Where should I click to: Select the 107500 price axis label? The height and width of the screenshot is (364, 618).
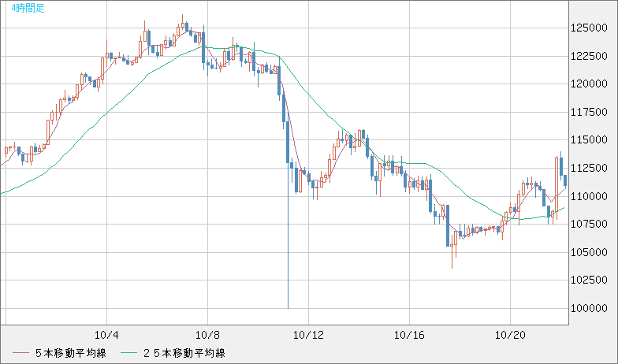coord(591,224)
